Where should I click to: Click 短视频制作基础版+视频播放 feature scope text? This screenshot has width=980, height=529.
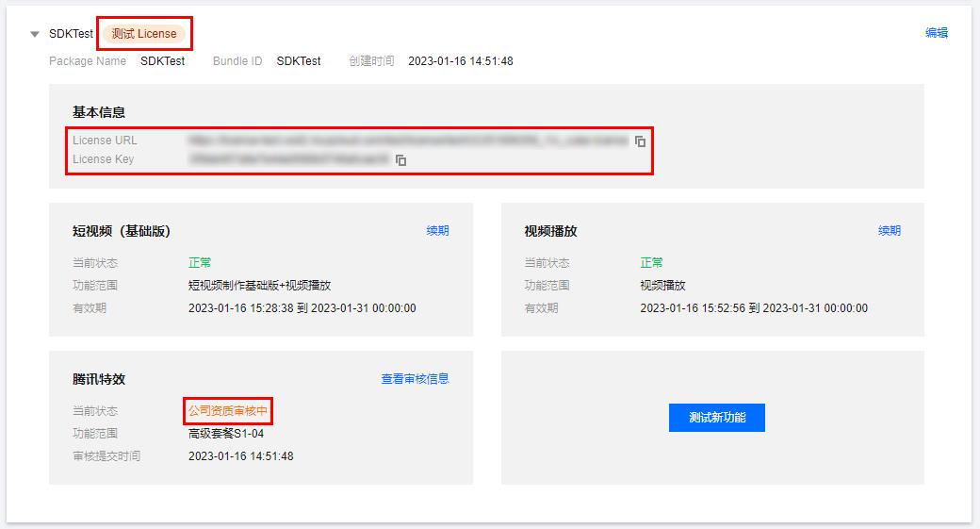(x=259, y=286)
